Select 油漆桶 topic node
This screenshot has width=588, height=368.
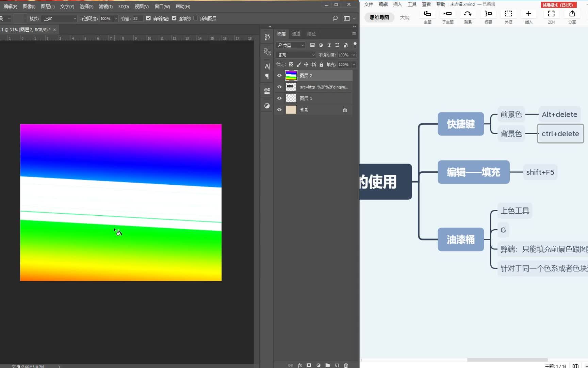[x=461, y=240]
